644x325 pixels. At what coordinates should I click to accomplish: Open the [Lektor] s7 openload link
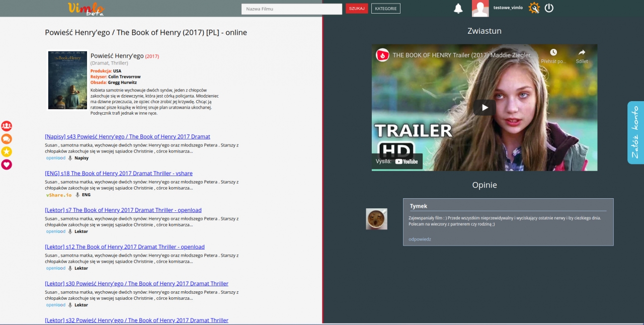pos(123,210)
